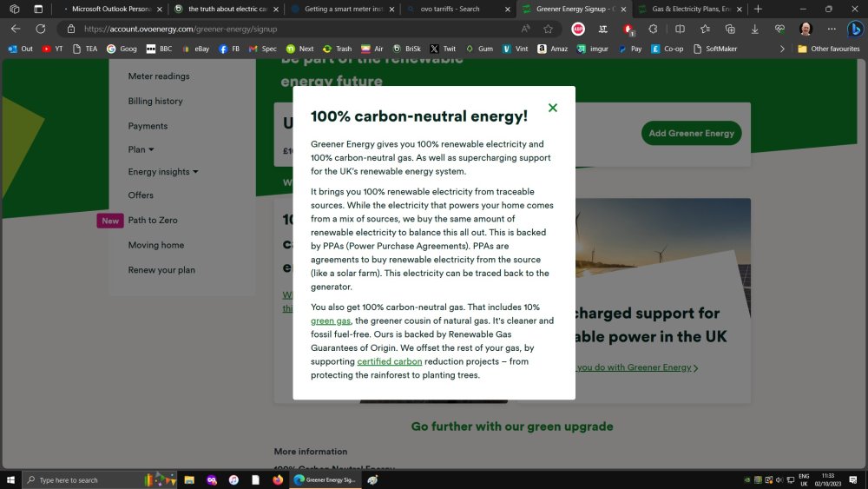Open the tab actions menu icon

click(x=38, y=9)
